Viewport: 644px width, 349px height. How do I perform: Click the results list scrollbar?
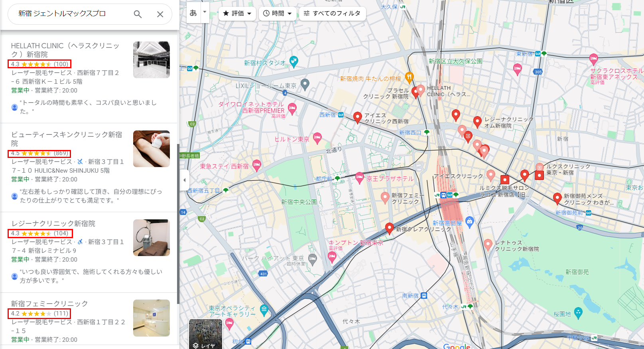[178, 223]
